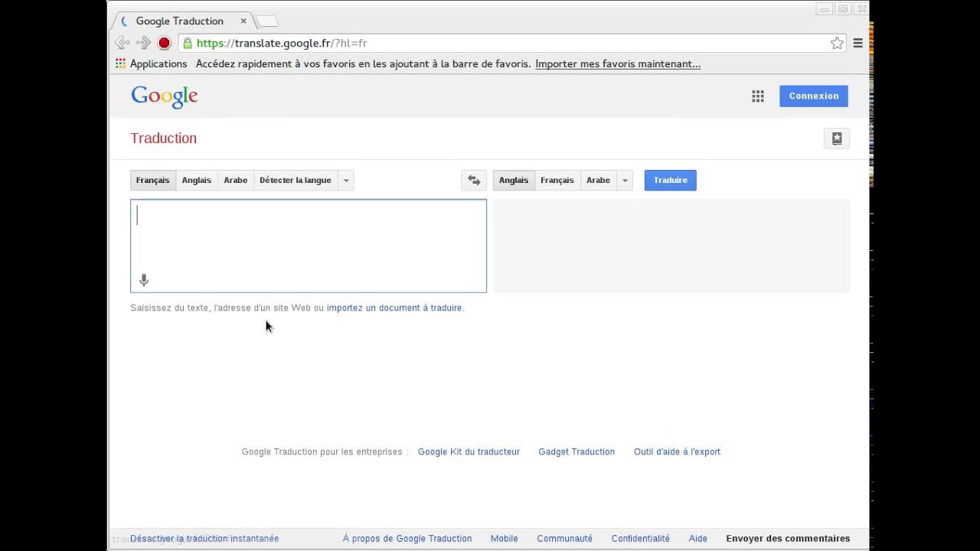
Task: Close the Google Traduction tab
Action: click(243, 21)
